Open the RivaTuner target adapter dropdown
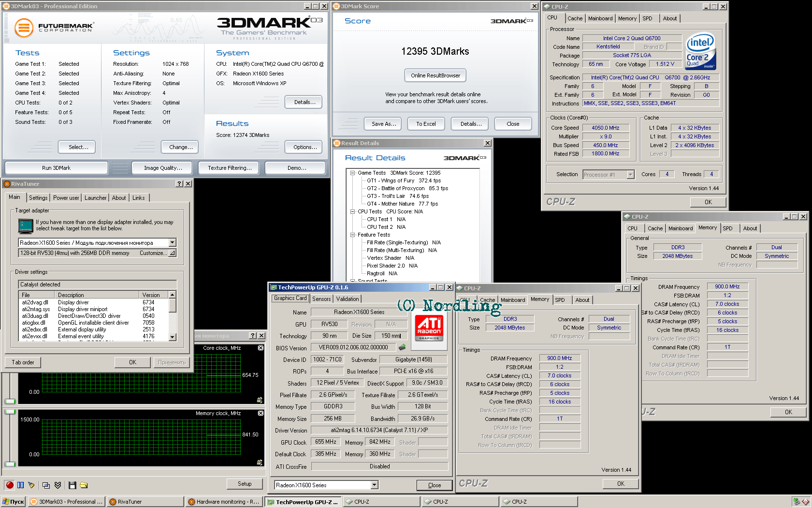Viewport: 812px width, 508px height. point(173,242)
